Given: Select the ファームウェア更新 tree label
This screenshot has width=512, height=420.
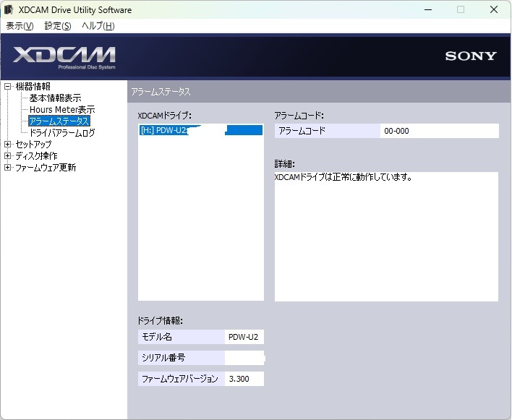Looking at the screenshot, I should [46, 168].
